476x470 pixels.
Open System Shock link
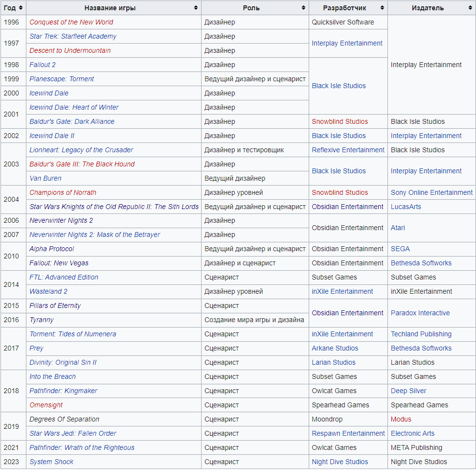[x=51, y=462]
